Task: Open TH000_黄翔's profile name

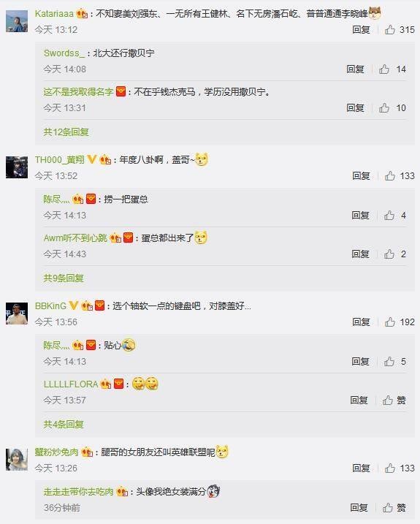Action: pyautogui.click(x=59, y=160)
